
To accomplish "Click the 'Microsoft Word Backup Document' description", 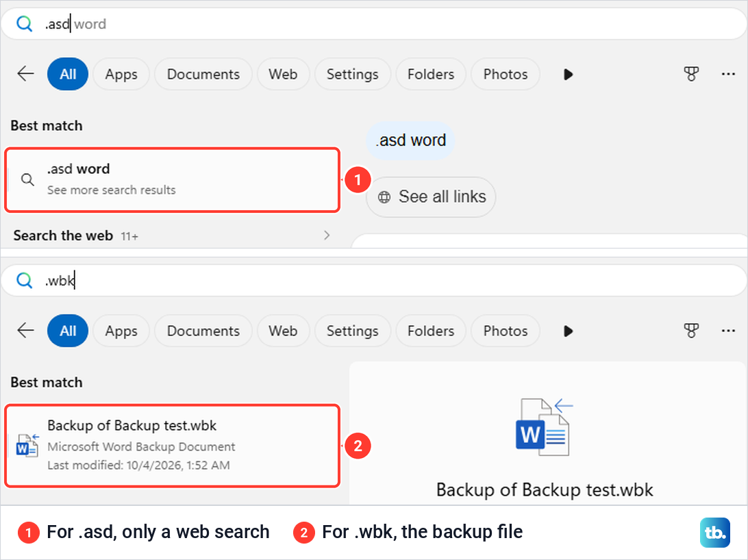I will tap(141, 446).
